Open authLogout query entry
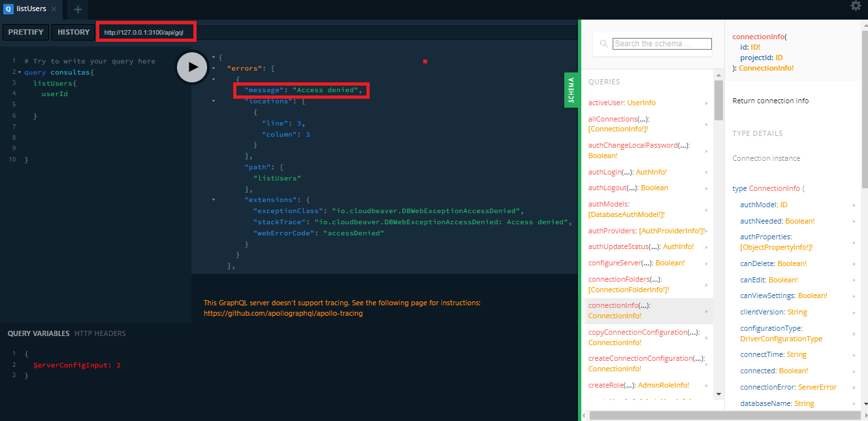The image size is (868, 421). point(649,188)
